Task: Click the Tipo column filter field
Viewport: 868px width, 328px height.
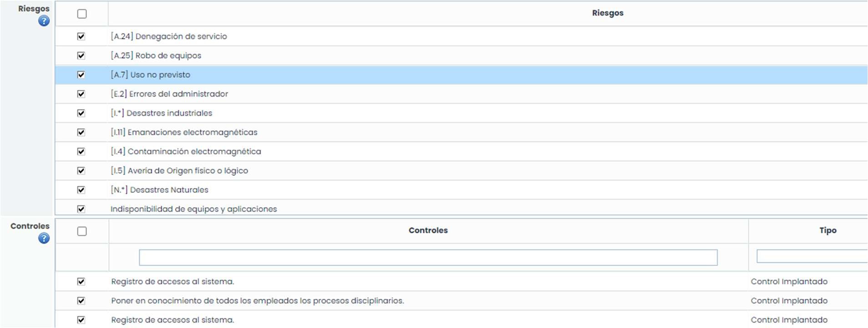Action: click(x=812, y=256)
